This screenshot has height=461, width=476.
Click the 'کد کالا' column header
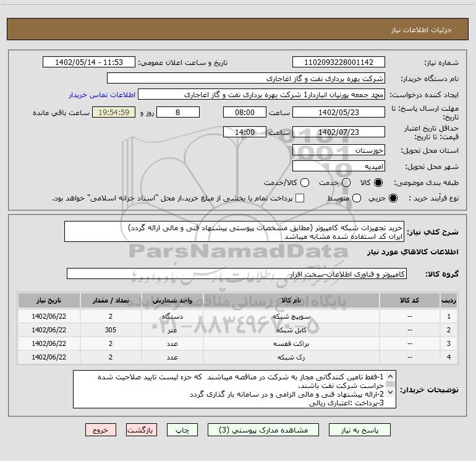tap(409, 300)
